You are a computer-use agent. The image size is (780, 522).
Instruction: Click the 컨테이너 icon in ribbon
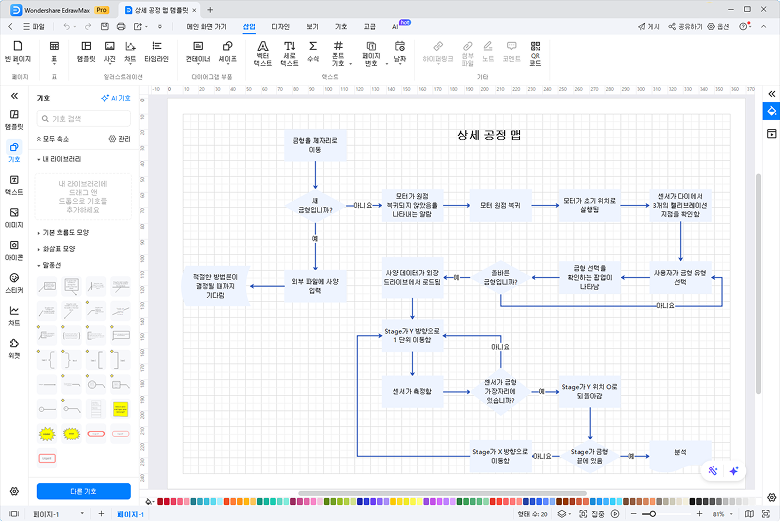point(198,51)
